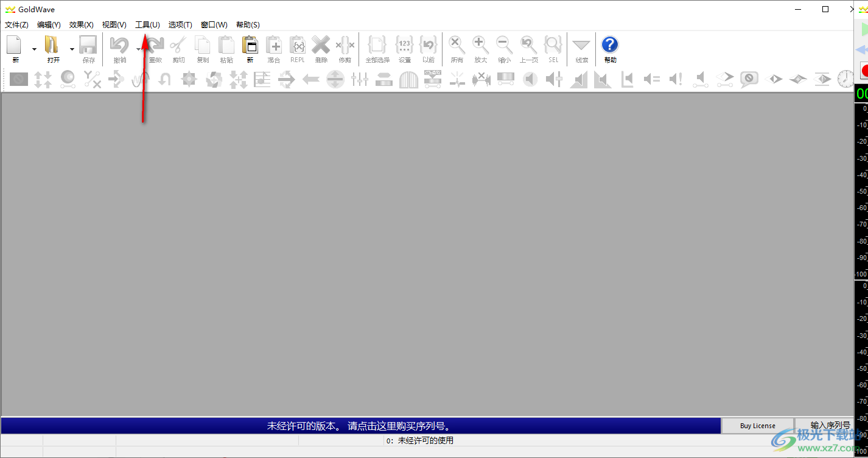This screenshot has width=868, height=458.
Task: Delete selection with 删除 X icon
Action: [x=321, y=49]
